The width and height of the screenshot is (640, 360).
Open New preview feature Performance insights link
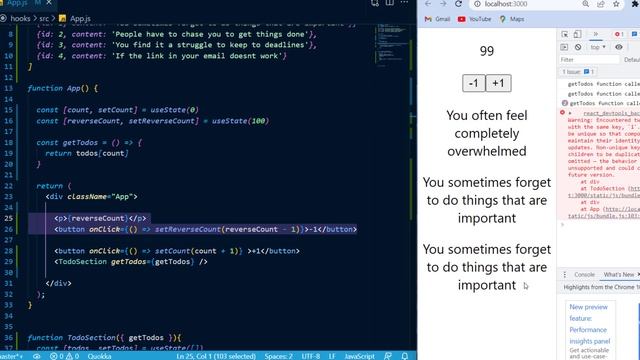(x=589, y=324)
